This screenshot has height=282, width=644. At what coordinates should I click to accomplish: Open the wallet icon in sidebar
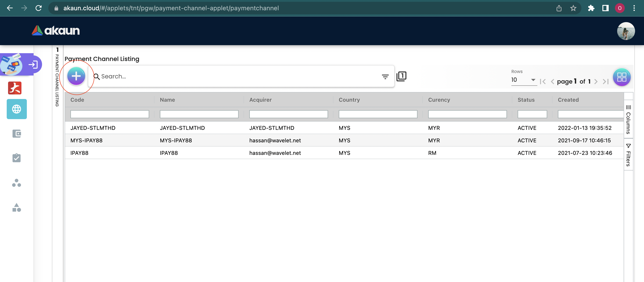click(x=17, y=134)
